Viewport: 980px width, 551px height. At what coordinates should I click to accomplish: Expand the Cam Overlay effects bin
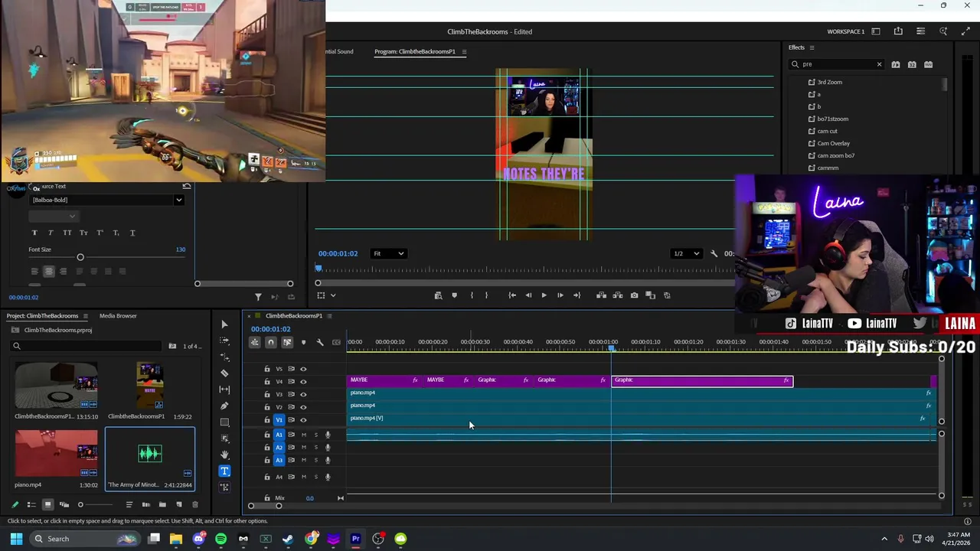(x=812, y=143)
